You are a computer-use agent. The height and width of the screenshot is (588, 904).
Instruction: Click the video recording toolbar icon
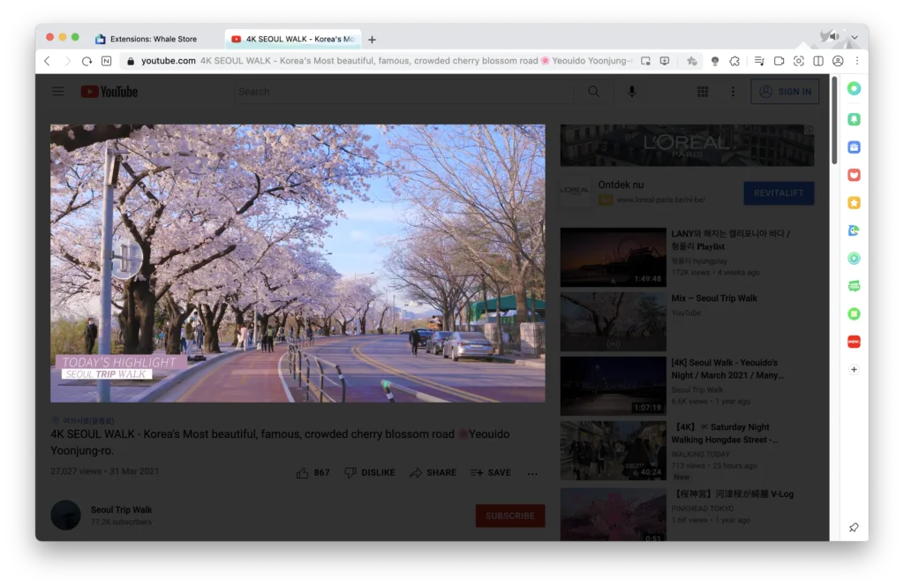coord(779,61)
